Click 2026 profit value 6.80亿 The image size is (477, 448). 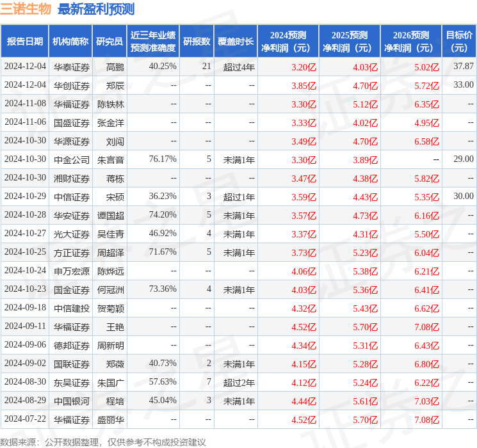point(427,364)
